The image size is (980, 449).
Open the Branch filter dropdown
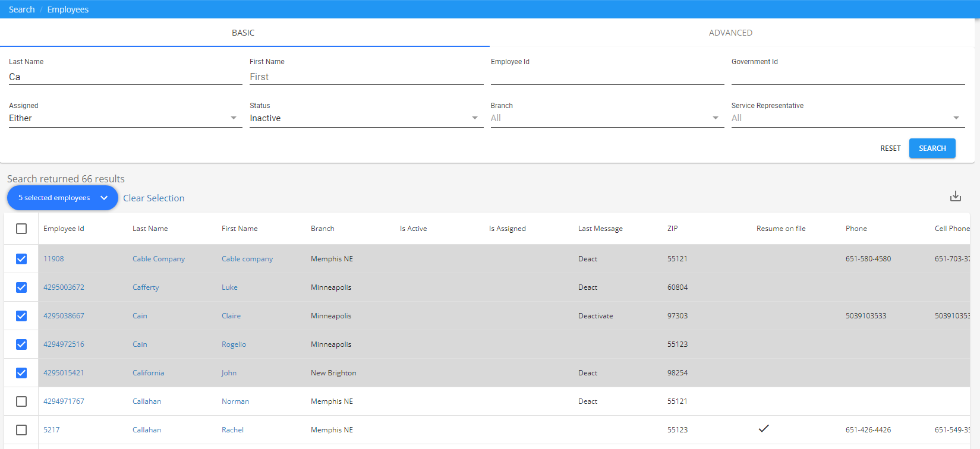click(x=606, y=118)
